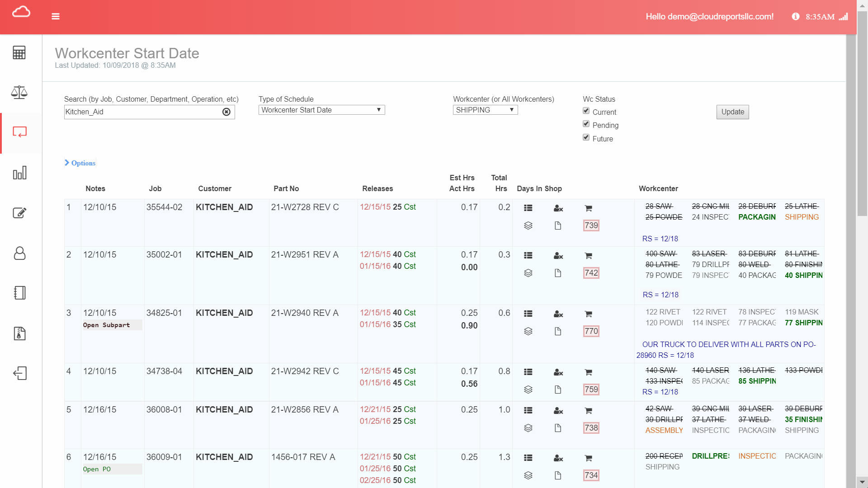Click the dashboard/grid icon in the left sidebar
The image size is (868, 488).
point(20,52)
